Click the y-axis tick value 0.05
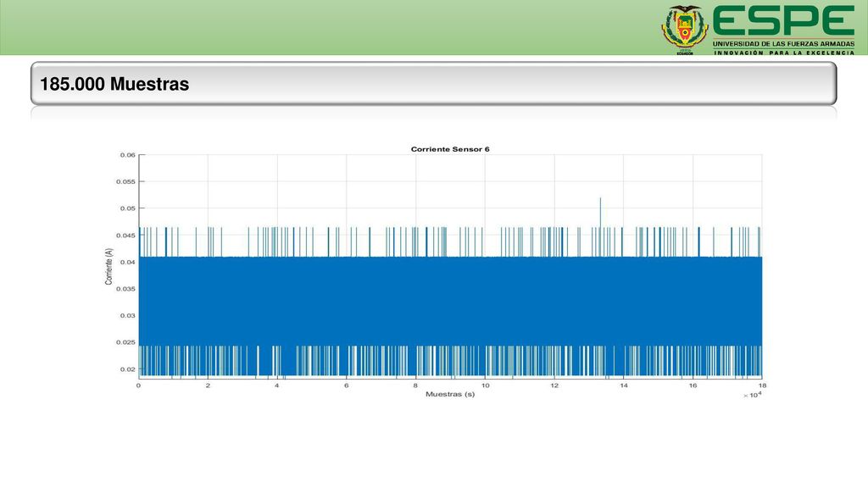868x488 pixels. point(128,208)
